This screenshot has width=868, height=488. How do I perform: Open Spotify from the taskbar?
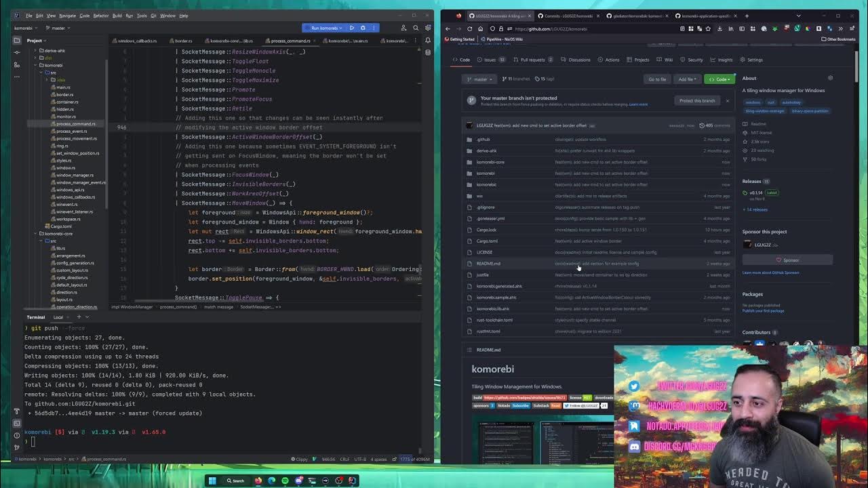pos(285,481)
